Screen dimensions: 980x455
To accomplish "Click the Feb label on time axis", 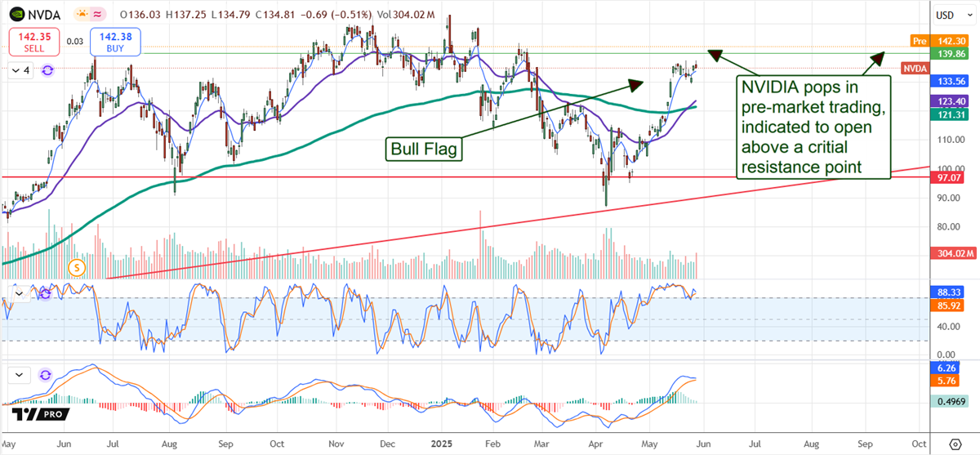I will click(x=492, y=444).
